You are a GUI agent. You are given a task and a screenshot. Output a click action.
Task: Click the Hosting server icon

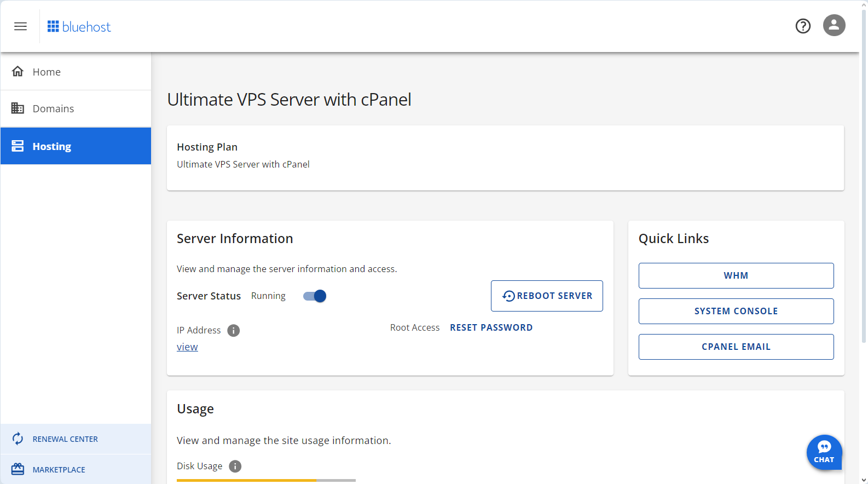coord(18,146)
